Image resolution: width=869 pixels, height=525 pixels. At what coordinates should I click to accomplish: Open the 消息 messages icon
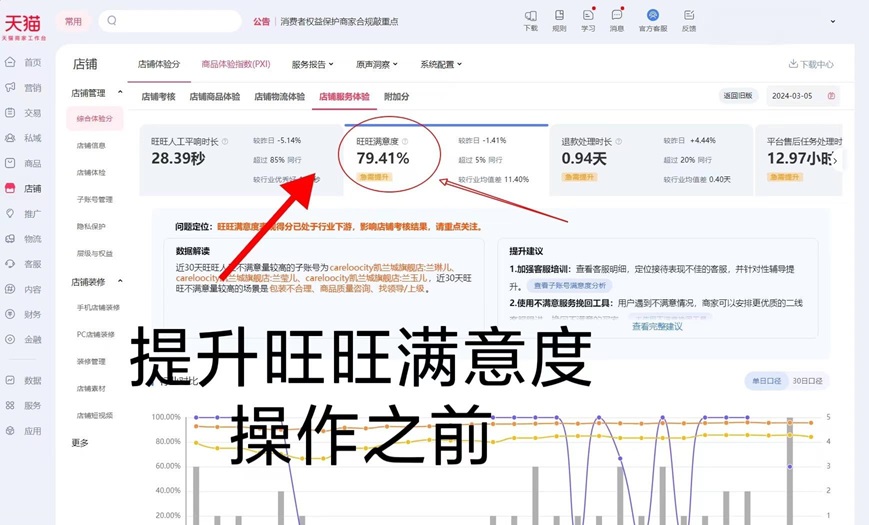(617, 16)
